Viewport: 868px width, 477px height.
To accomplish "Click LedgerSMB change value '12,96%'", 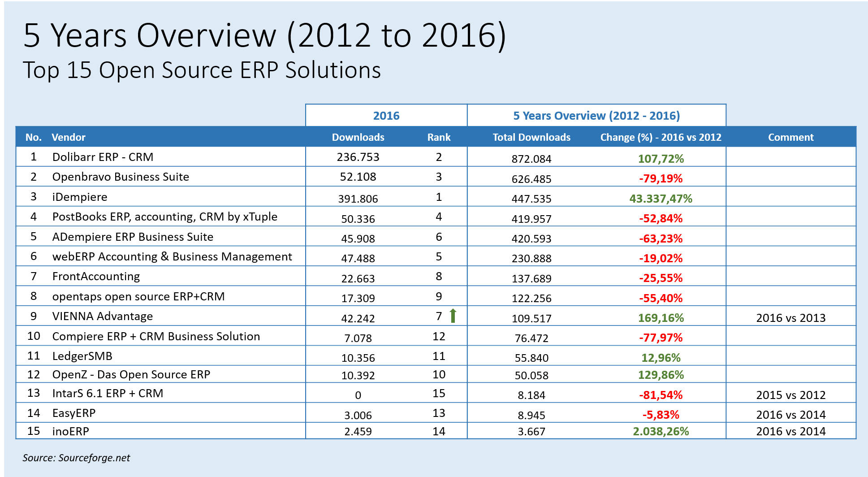I will (661, 358).
